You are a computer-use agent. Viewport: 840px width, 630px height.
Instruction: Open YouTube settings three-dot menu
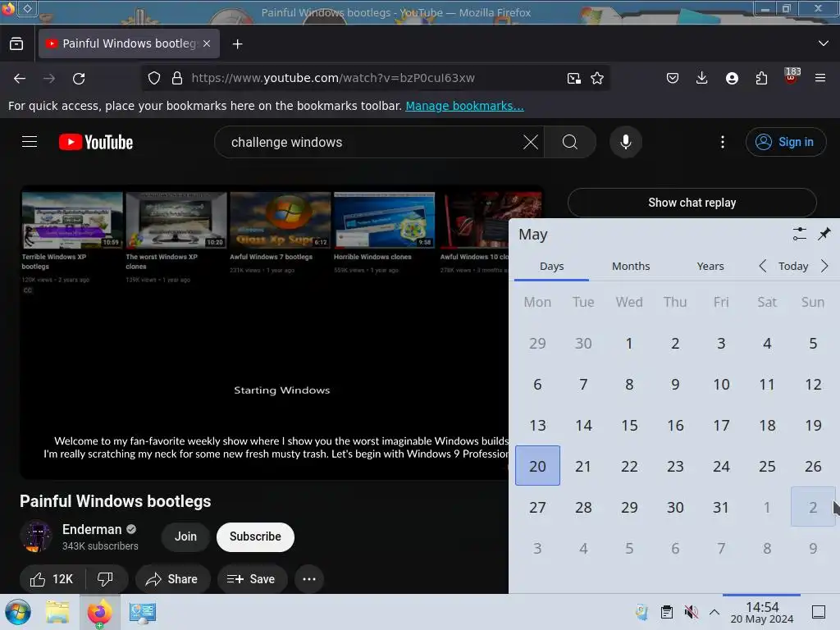click(723, 142)
